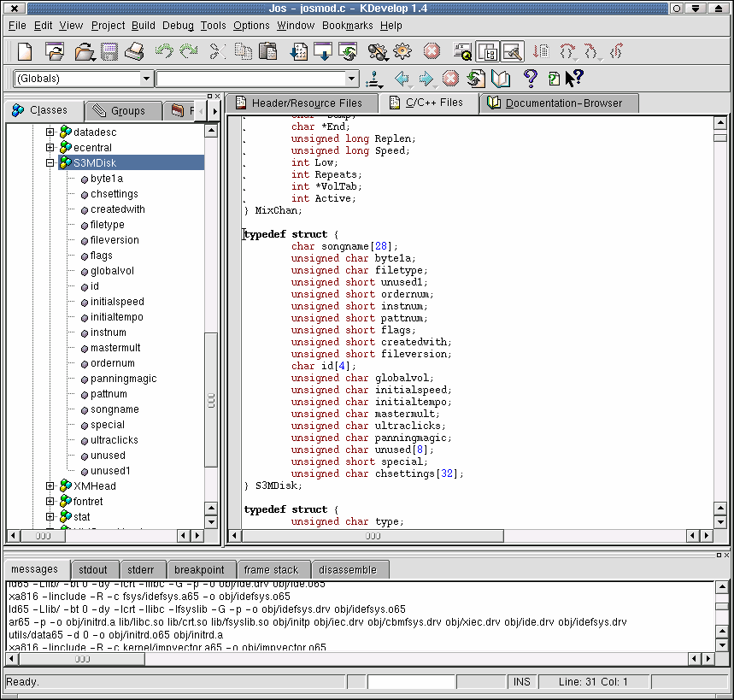
Task: Open the Debug menu
Action: [178, 26]
